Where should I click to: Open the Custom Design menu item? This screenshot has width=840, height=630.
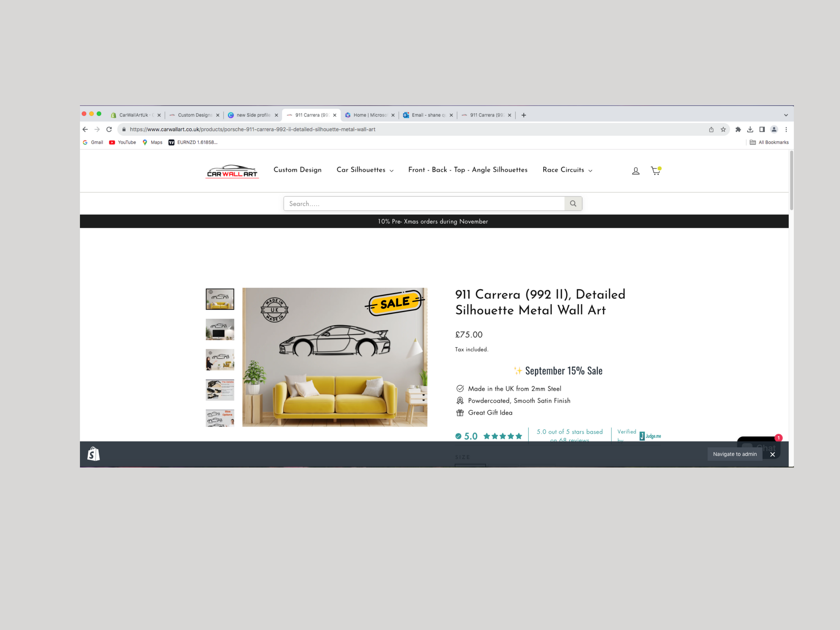297,170
